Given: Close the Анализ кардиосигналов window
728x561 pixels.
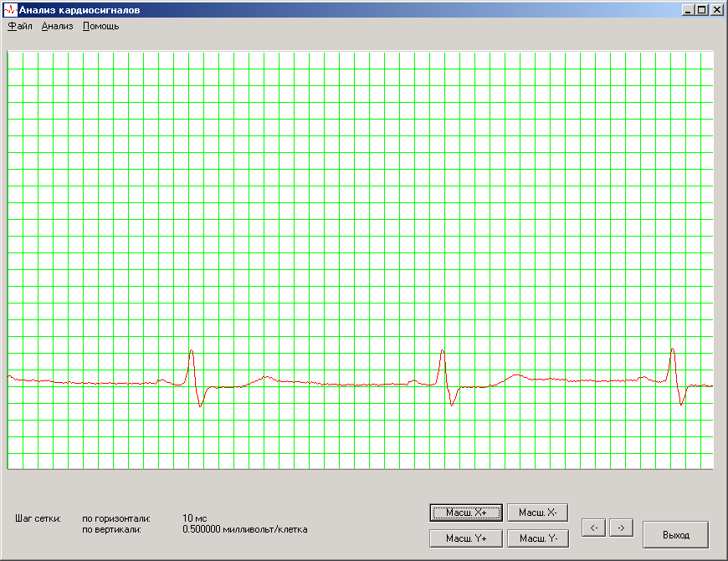Looking at the screenshot, I should point(716,10).
